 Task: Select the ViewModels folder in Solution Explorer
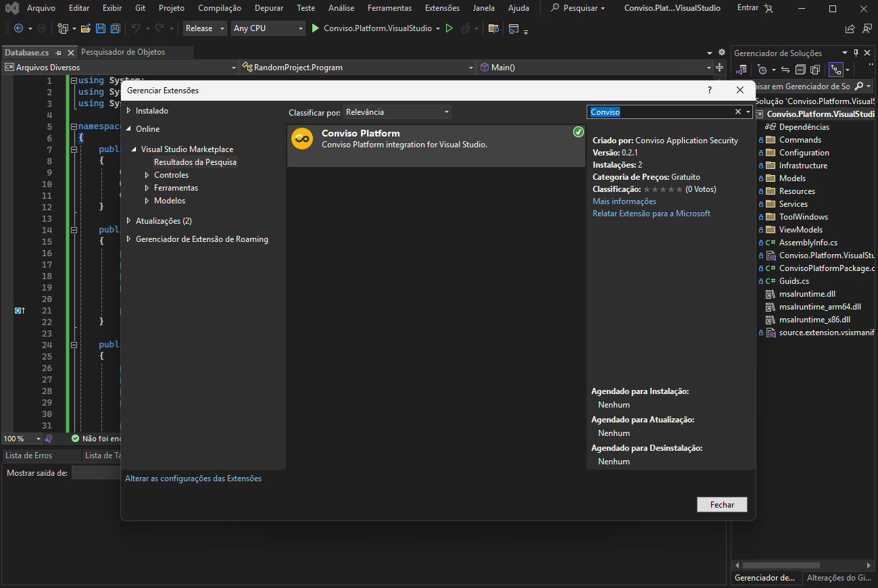(x=801, y=230)
